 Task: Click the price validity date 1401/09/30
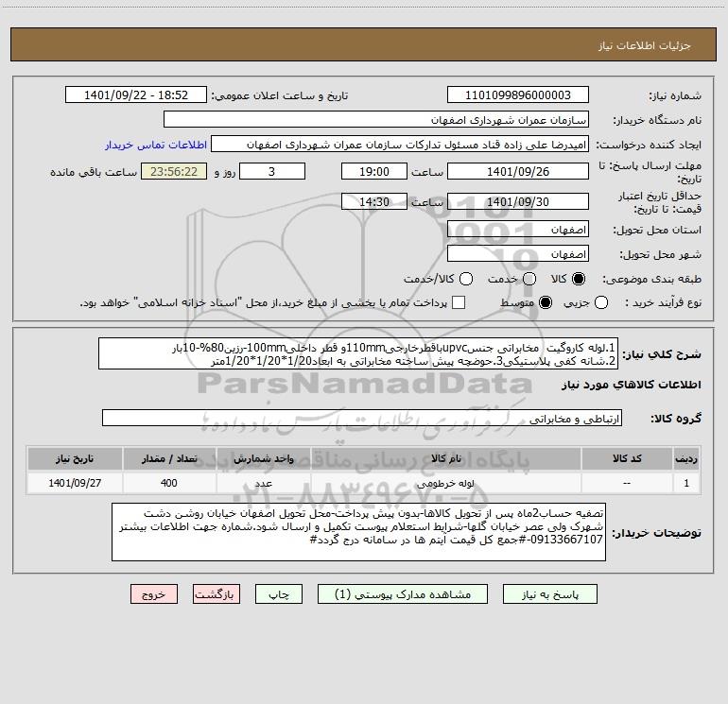[x=518, y=201]
